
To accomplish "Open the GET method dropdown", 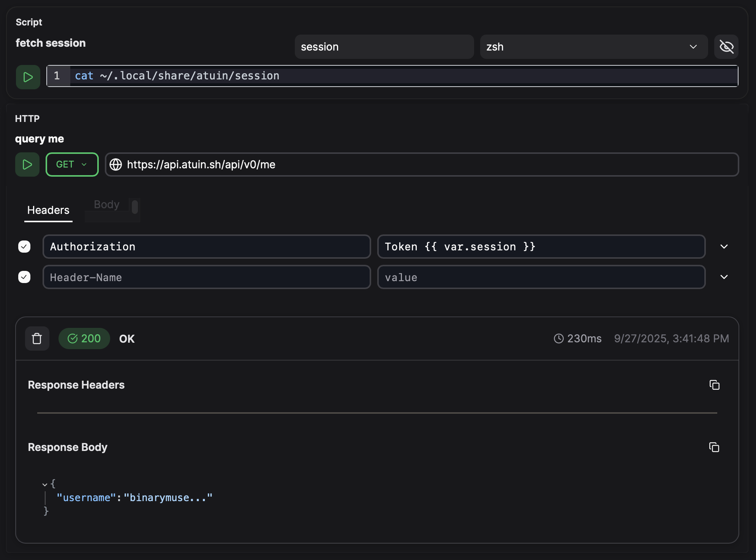I will 72,165.
